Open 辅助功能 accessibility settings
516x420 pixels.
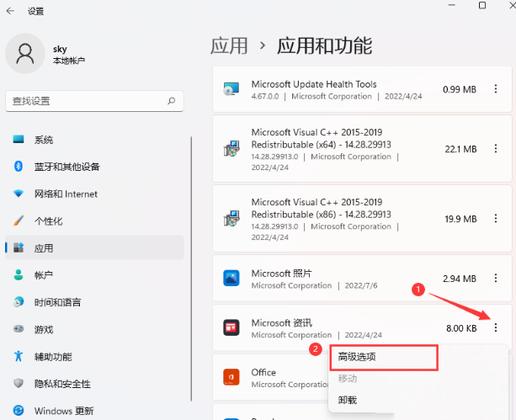click(x=53, y=357)
